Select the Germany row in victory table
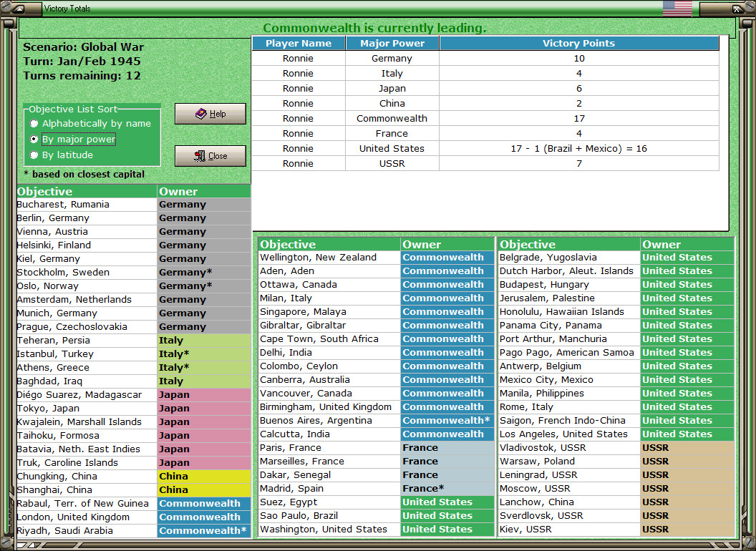Image resolution: width=756 pixels, height=551 pixels. coord(485,59)
